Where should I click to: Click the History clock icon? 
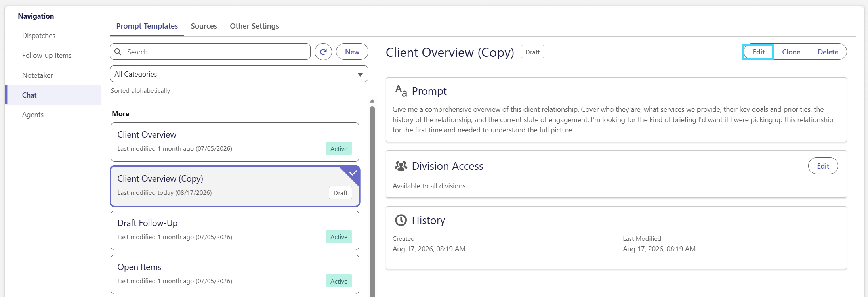(x=401, y=220)
